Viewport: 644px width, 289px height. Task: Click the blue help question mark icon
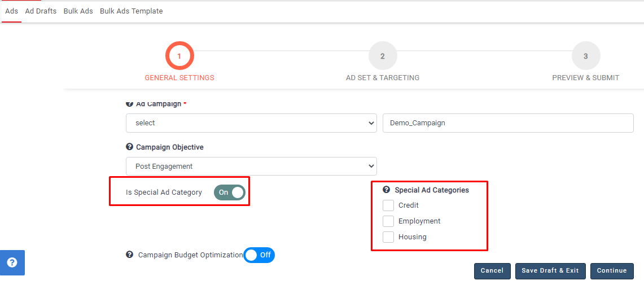(12, 262)
